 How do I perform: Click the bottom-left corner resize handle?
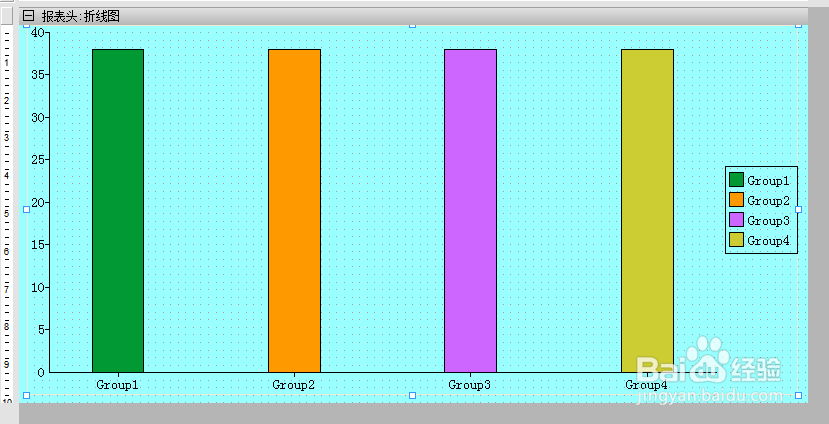point(27,395)
